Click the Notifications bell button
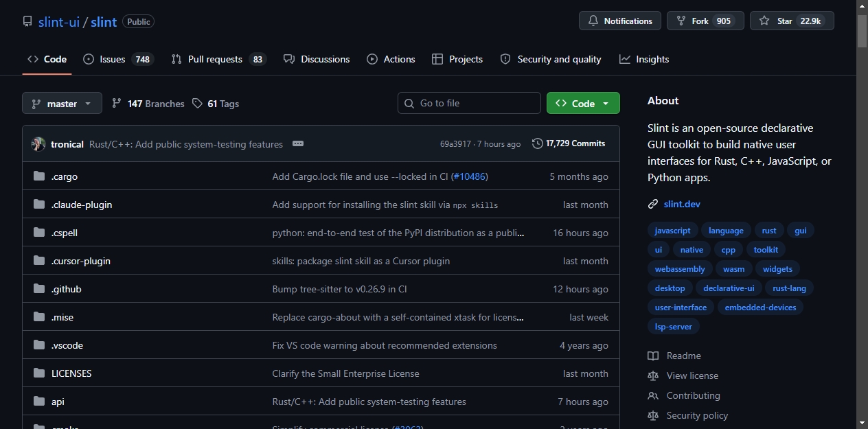 click(x=620, y=21)
